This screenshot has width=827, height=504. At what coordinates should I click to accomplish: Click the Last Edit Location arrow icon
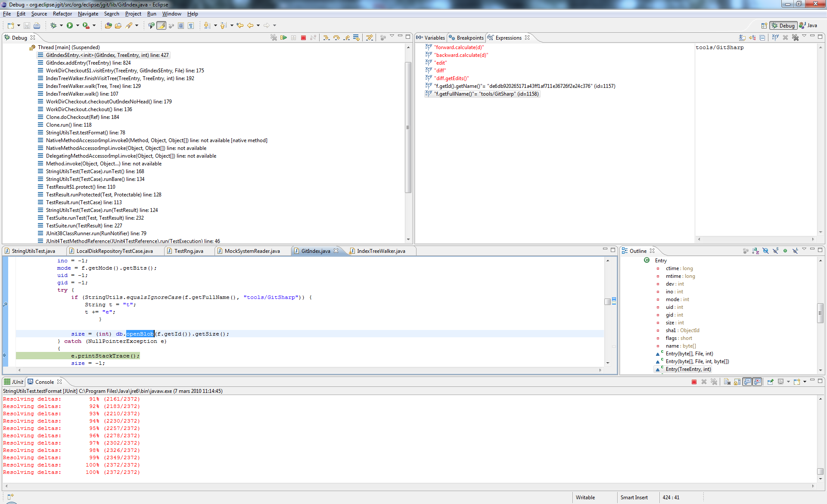(240, 26)
